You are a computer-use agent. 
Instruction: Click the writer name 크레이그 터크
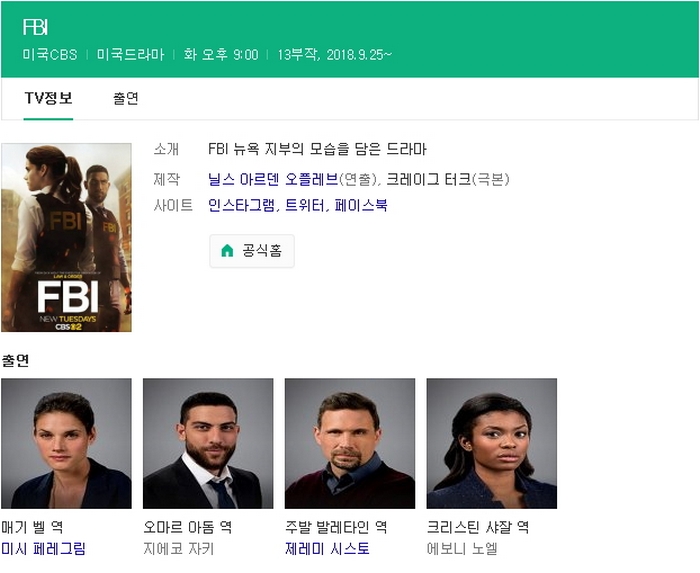tap(428, 179)
